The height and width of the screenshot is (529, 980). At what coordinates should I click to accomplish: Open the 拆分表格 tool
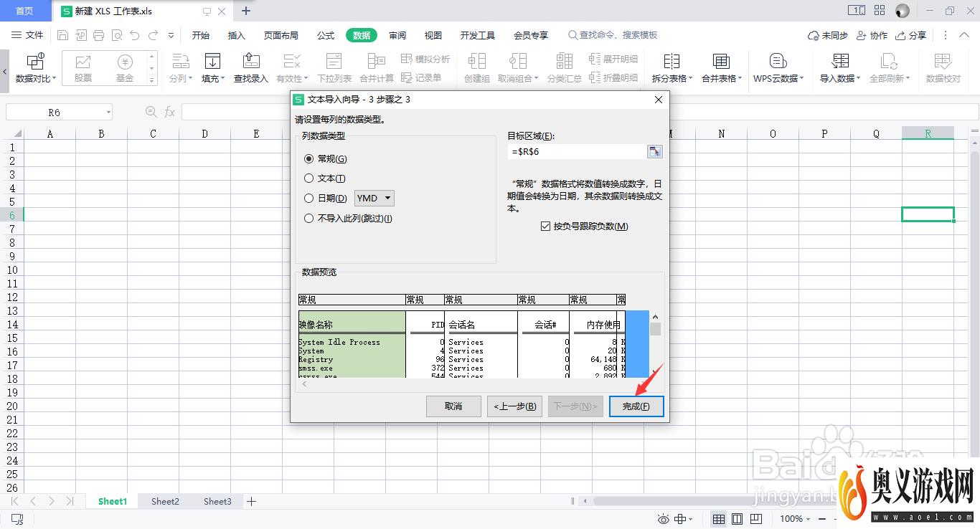click(672, 69)
